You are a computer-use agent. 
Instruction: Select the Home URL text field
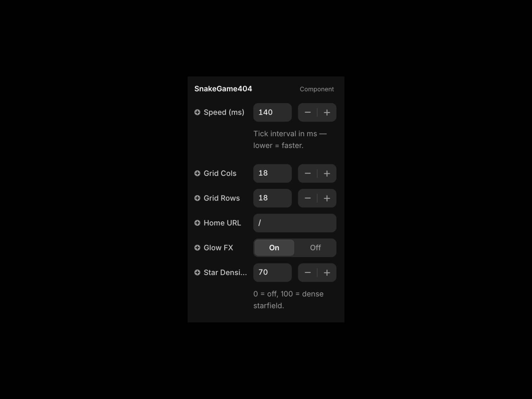[x=295, y=223]
